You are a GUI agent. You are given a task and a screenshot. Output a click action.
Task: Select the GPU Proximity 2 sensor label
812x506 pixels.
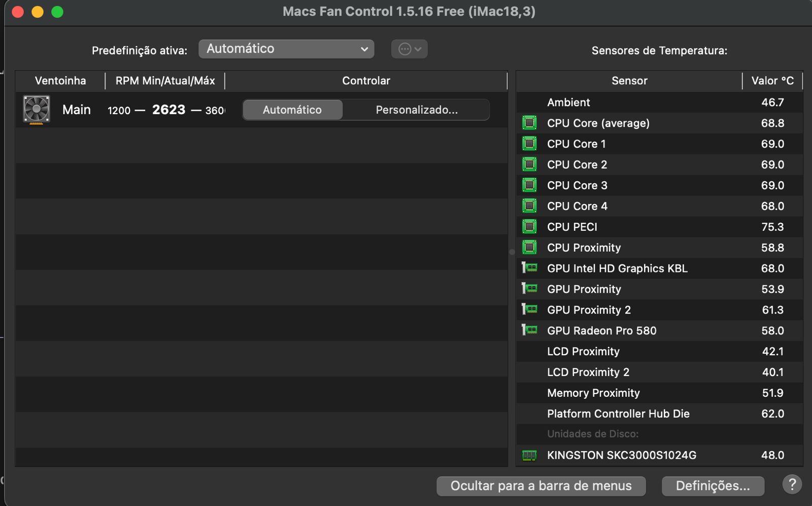(589, 310)
